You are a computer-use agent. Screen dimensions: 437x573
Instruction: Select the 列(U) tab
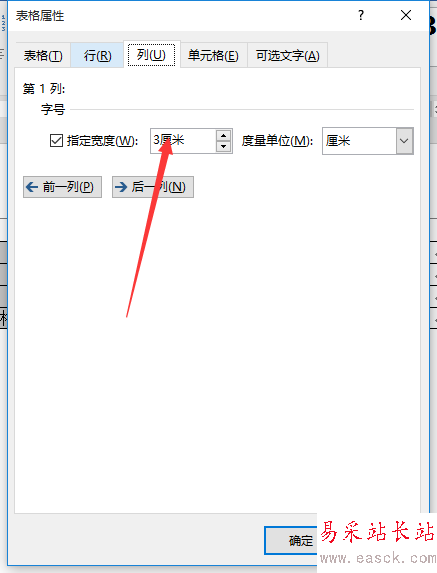click(151, 55)
